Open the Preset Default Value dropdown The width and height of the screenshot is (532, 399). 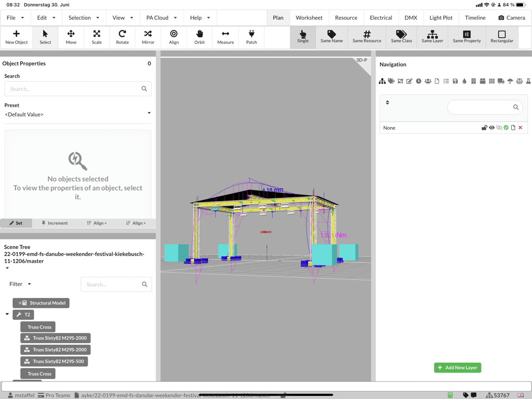pyautogui.click(x=78, y=114)
